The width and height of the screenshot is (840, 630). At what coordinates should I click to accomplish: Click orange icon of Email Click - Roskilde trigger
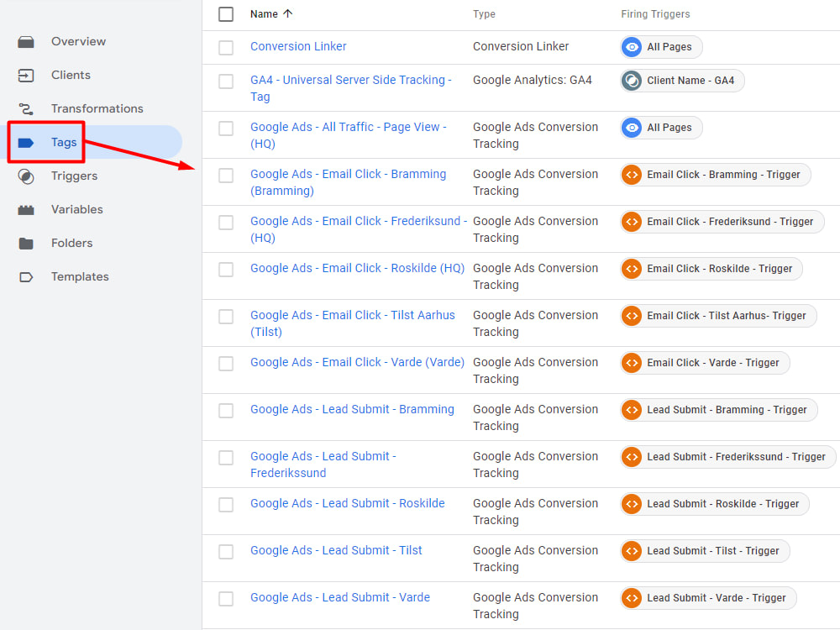633,269
